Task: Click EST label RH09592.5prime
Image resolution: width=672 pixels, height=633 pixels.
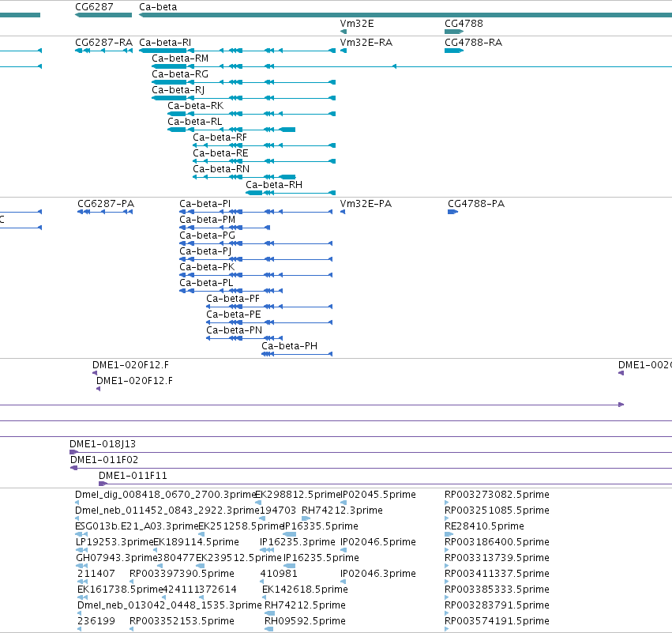Action: pos(305,621)
